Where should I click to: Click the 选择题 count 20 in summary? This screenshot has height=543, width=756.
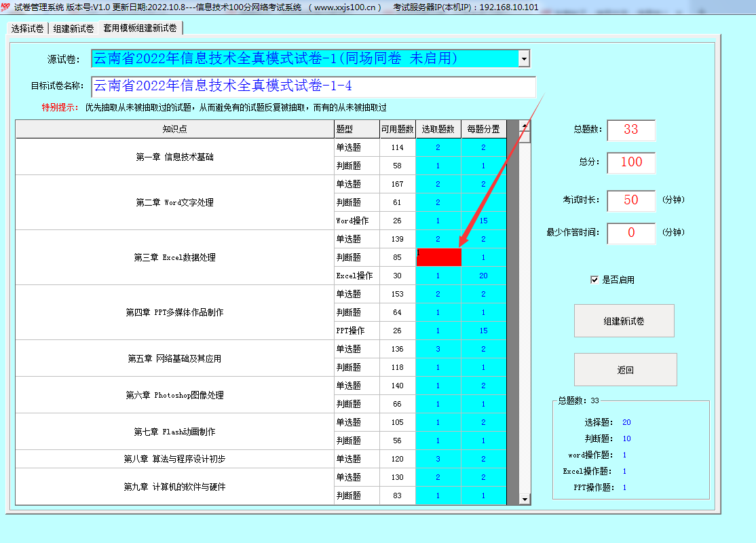[626, 422]
